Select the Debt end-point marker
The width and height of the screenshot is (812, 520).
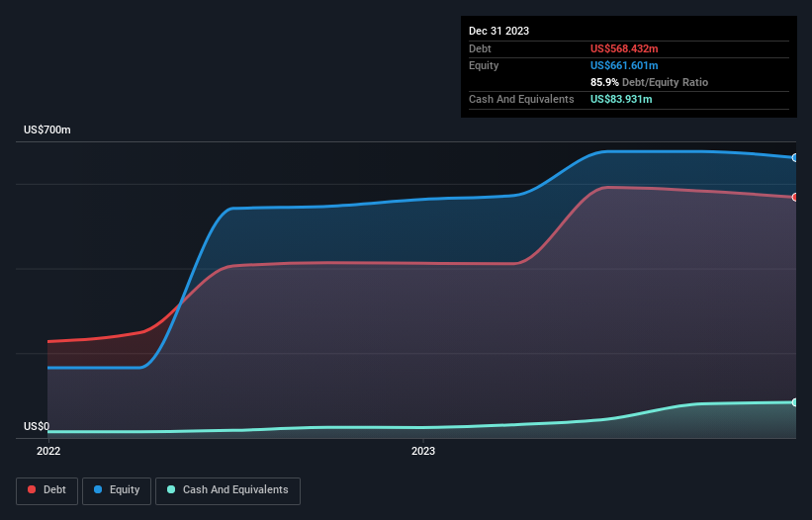pos(795,197)
